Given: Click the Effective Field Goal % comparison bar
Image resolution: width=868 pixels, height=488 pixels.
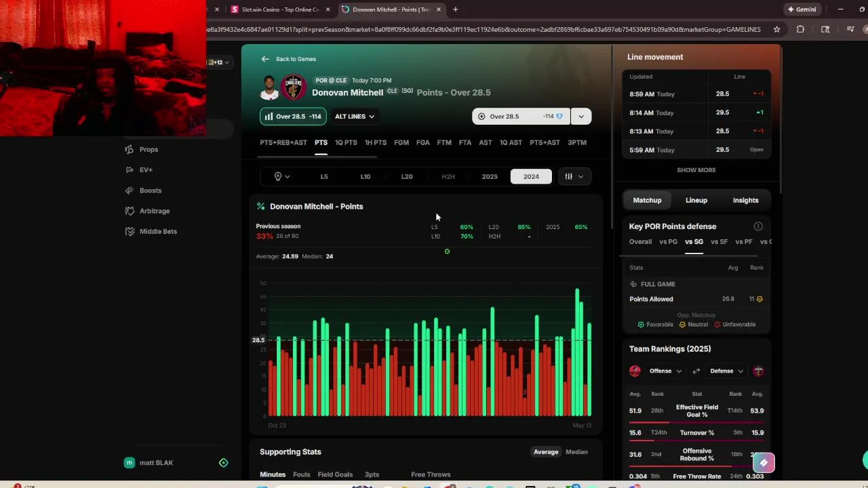Looking at the screenshot, I should [x=696, y=422].
